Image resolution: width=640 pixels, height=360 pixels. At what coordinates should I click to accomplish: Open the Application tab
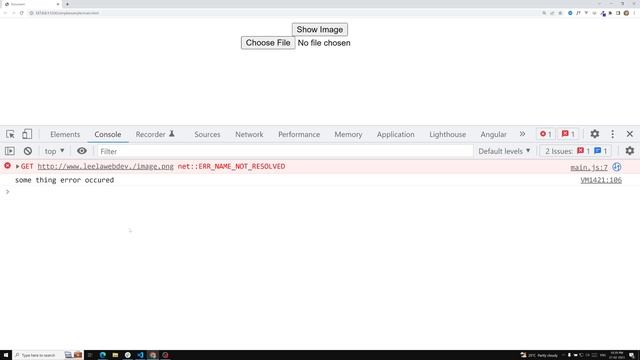coord(396,134)
